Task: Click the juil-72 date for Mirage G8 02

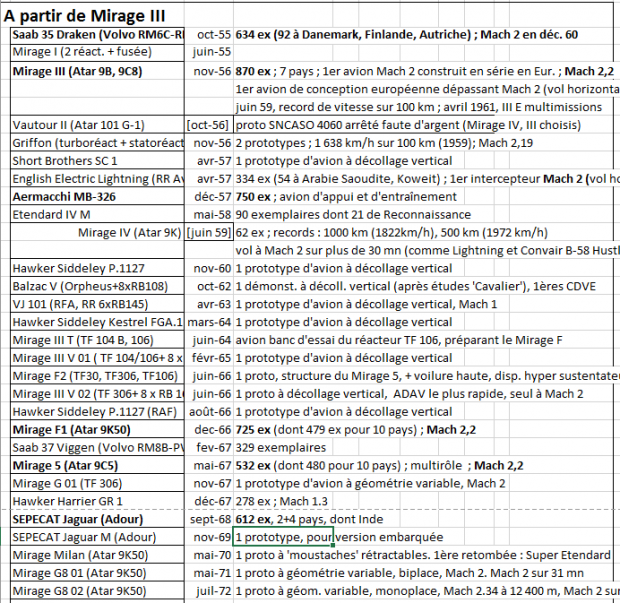Action: pos(211,593)
